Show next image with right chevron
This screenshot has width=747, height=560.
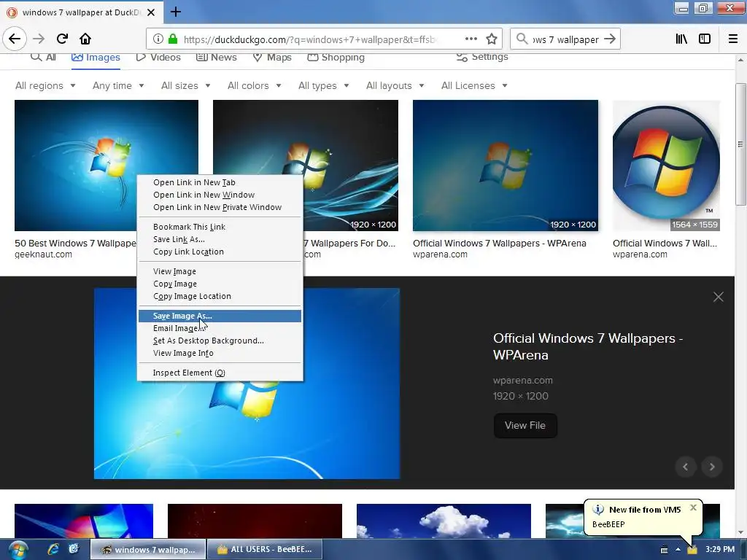(712, 467)
